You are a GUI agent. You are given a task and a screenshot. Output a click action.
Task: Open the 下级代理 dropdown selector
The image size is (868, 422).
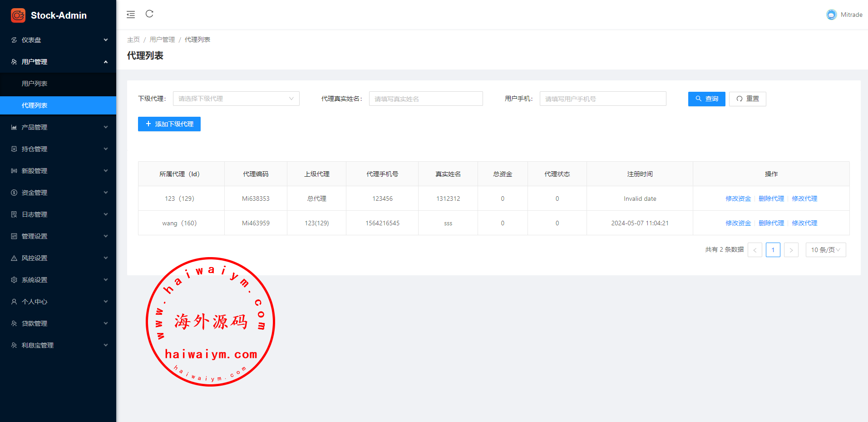[x=236, y=99]
